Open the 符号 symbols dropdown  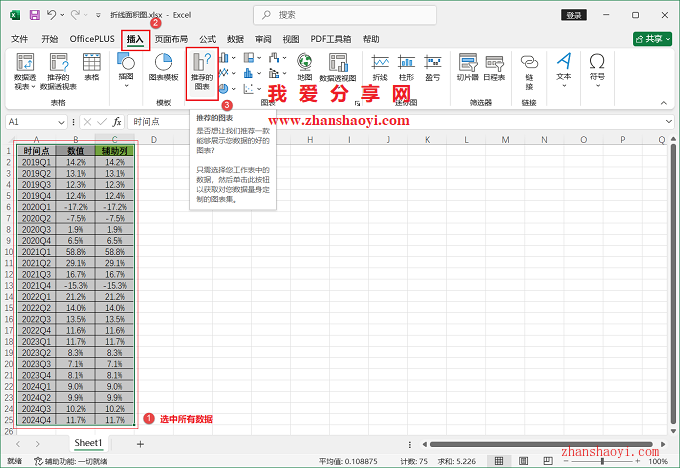pos(597,70)
